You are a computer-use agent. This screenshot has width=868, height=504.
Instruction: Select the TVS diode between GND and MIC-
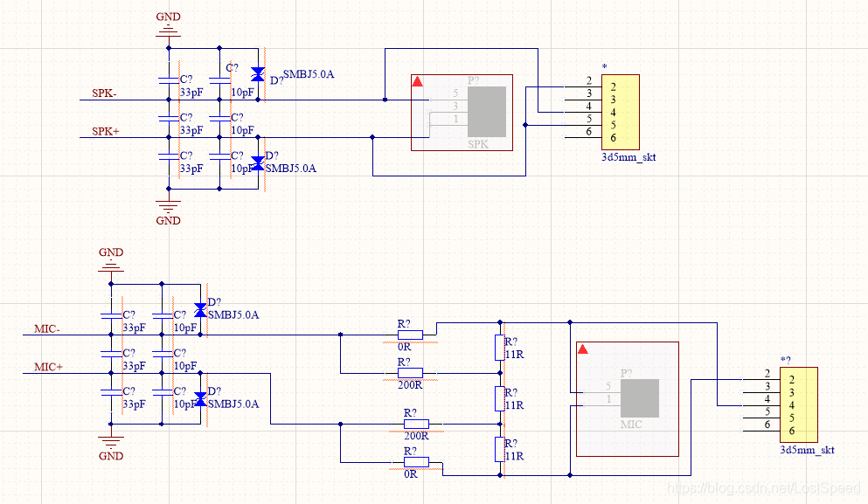[200, 310]
